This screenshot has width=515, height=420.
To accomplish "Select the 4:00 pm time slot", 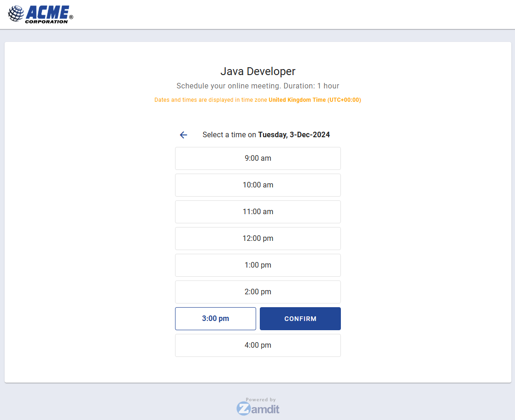I will point(257,345).
